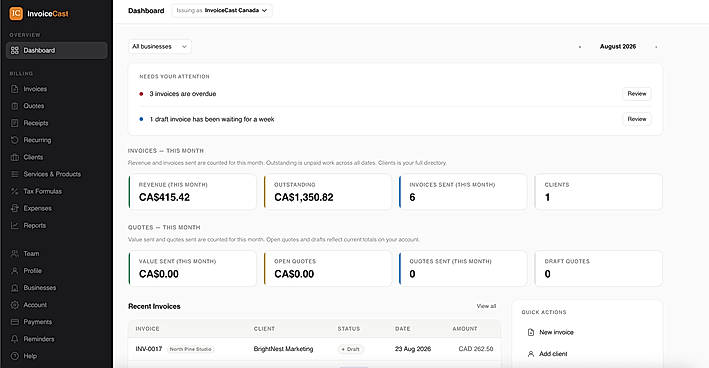Click the Outstanding CA$1,350.82 card

coord(328,192)
